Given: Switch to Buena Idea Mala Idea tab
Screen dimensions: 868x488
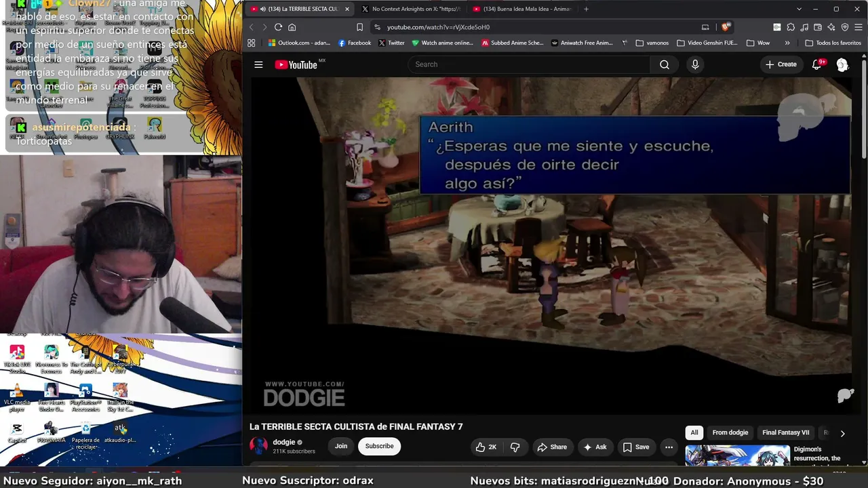Looking at the screenshot, I should click(522, 9).
